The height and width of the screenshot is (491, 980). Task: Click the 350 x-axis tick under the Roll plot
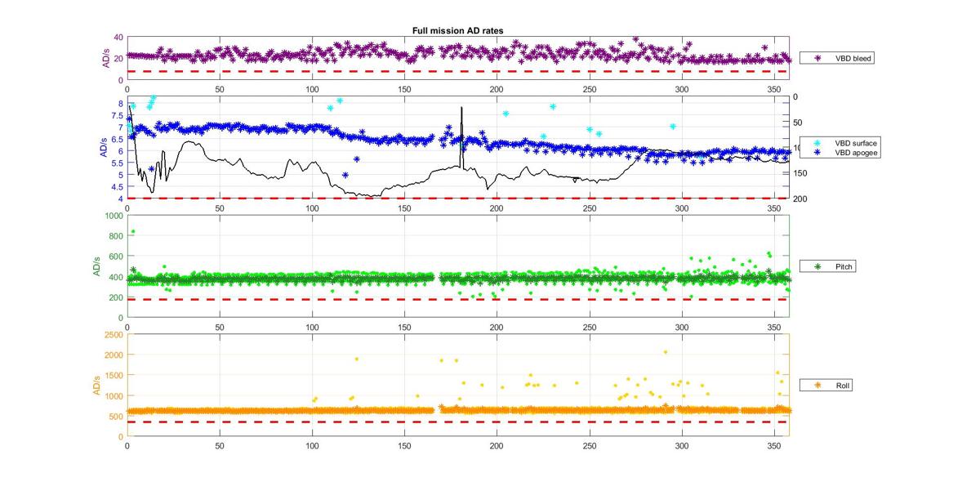pyautogui.click(x=774, y=446)
